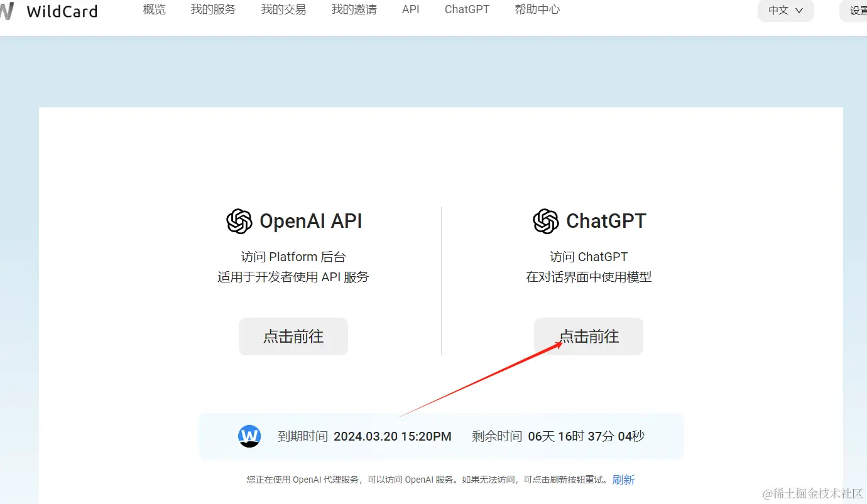Go to 我的服务 in navigation

pyautogui.click(x=214, y=10)
